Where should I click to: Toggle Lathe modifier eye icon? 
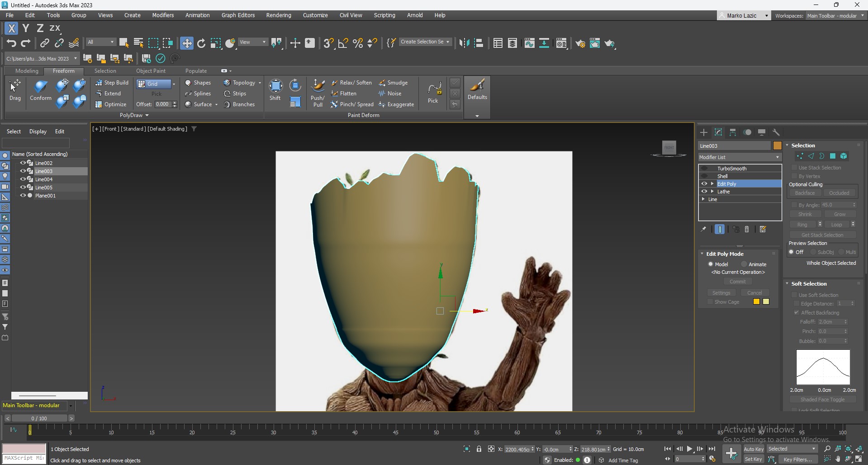(x=704, y=192)
